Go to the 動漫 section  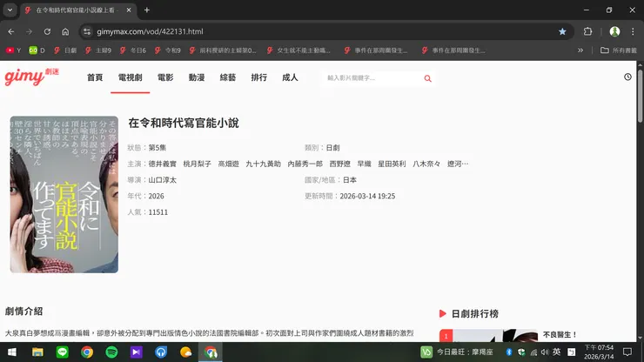click(x=197, y=77)
